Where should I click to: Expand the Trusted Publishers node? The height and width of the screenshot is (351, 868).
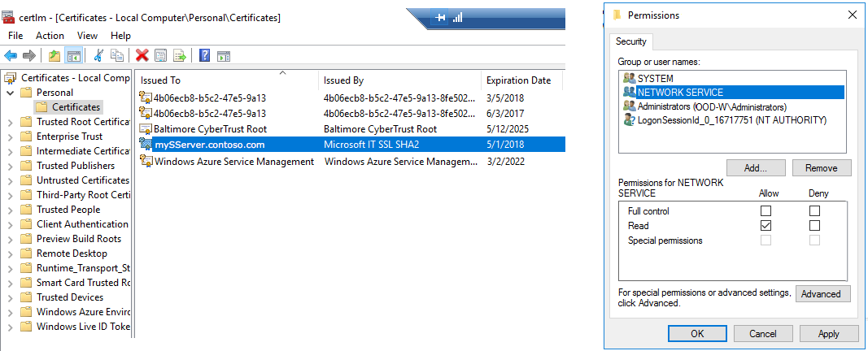(x=10, y=166)
